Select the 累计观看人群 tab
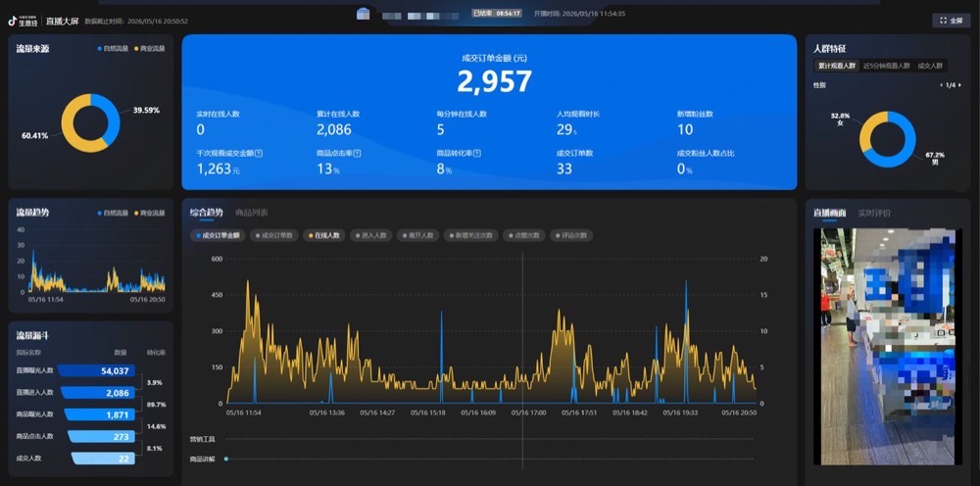The width and height of the screenshot is (980, 486). [x=836, y=66]
